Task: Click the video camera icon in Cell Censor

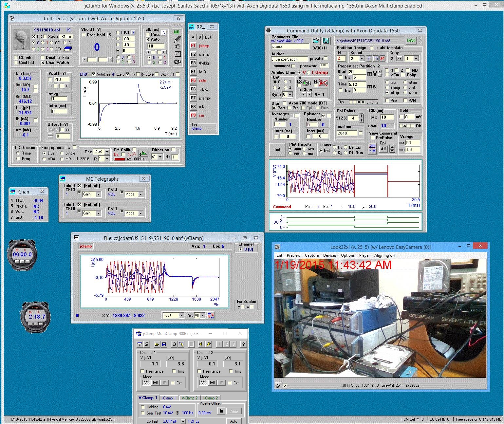Action: tap(177, 62)
